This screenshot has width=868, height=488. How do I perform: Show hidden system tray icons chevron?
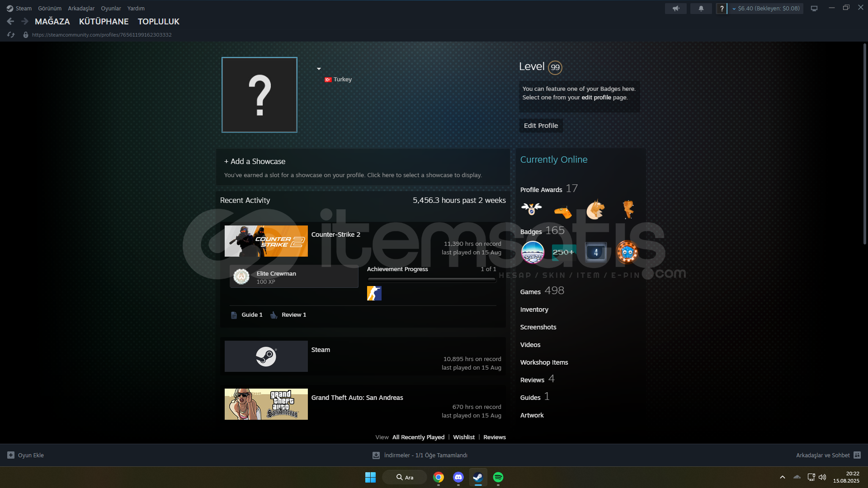coord(783,477)
